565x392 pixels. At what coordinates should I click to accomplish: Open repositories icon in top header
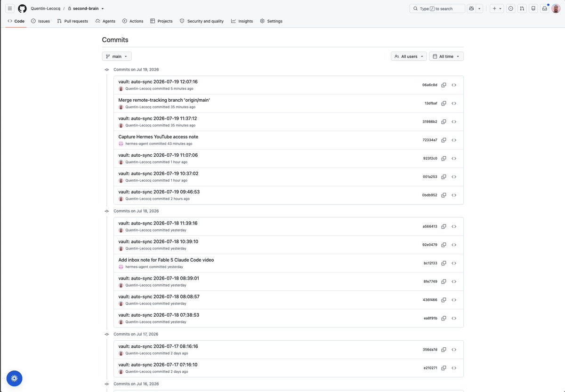[x=533, y=8]
